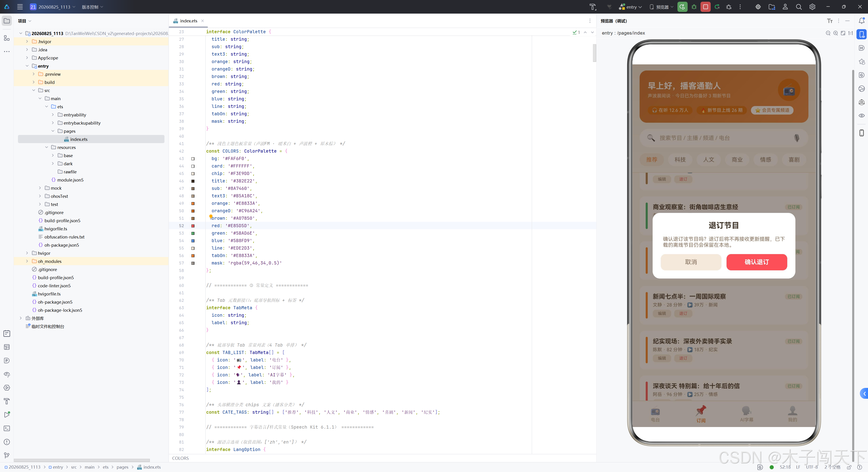This screenshot has width=868, height=472.
Task: Open the Terminal tool window
Action: point(7,429)
